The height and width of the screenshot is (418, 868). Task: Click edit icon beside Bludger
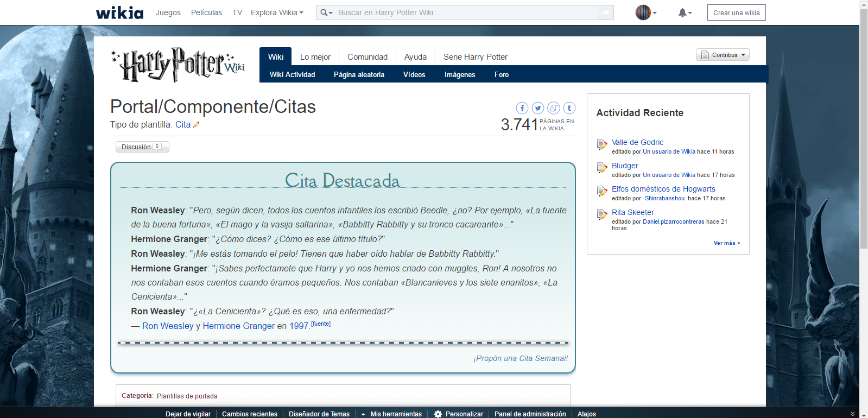tap(602, 168)
